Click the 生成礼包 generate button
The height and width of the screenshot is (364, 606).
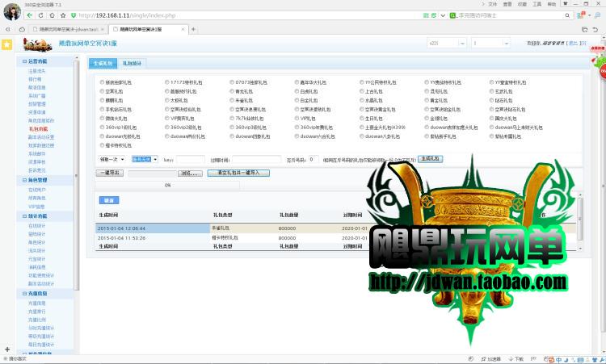point(430,159)
